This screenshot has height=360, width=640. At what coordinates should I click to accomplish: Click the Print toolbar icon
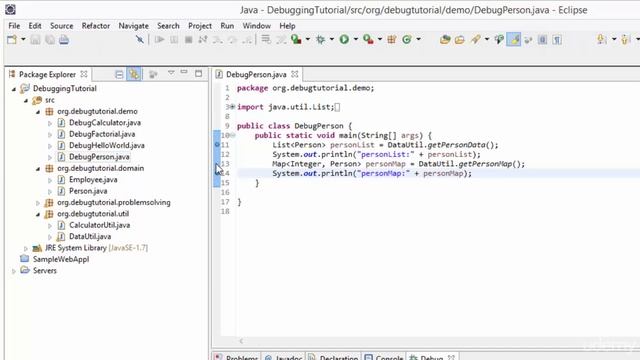tap(64, 40)
